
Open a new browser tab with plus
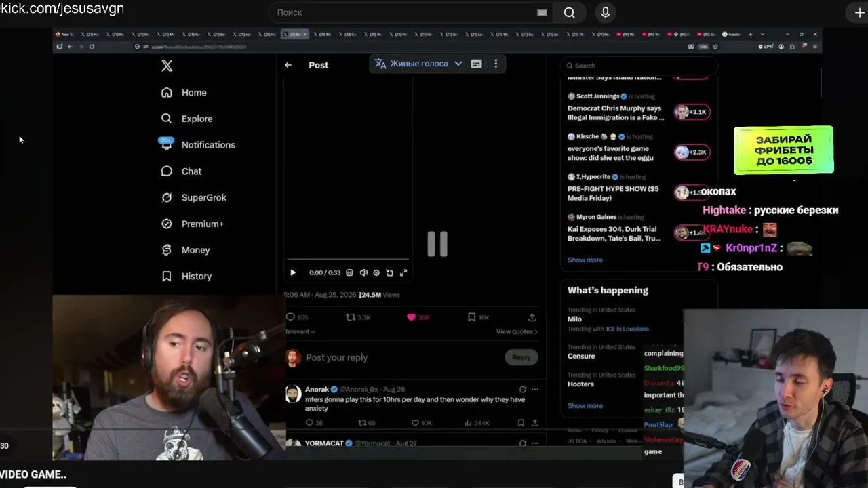tap(749, 34)
